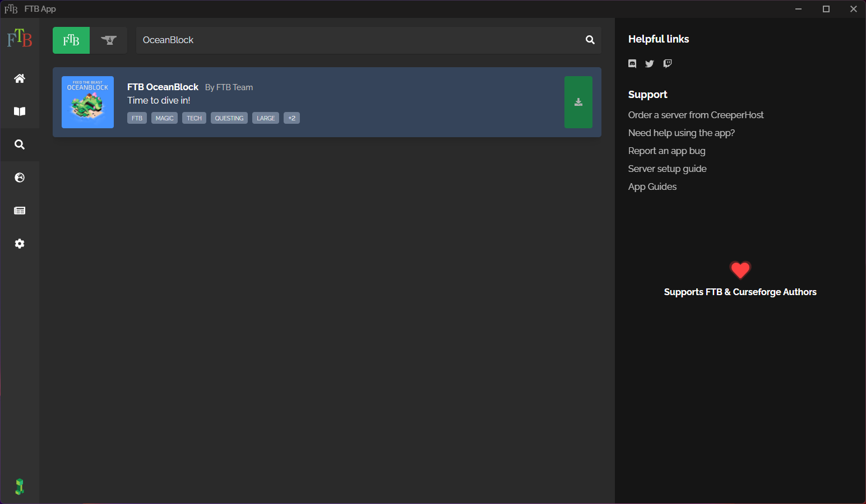The height and width of the screenshot is (504, 866).
Task: Select the FTB modpack source tab
Action: tap(71, 40)
